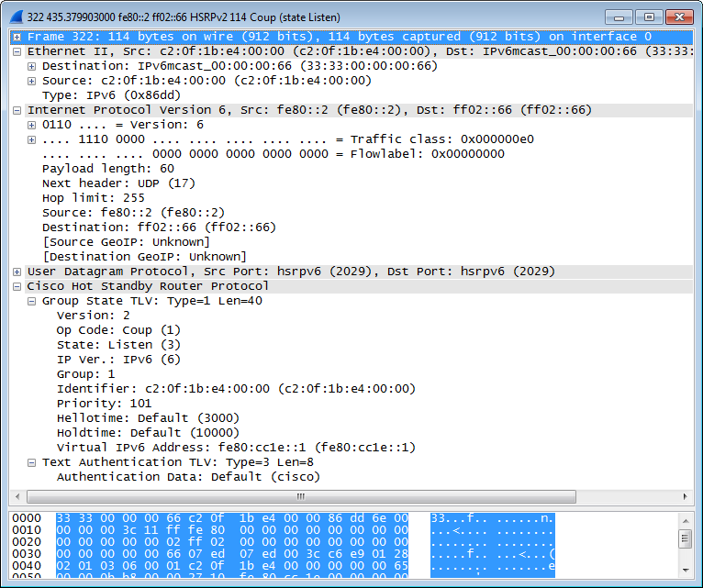Select the Identifier c2:0f:1b:e4:00:00 row

click(236, 389)
